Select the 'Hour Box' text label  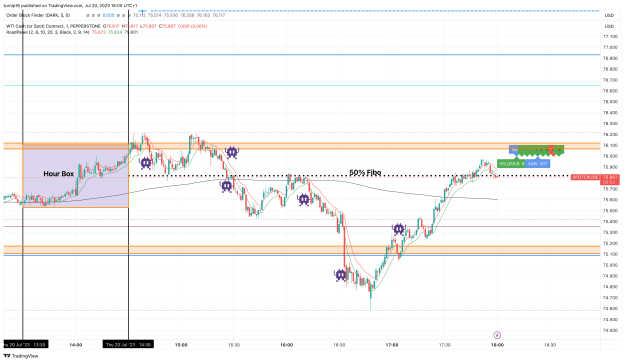point(59,174)
